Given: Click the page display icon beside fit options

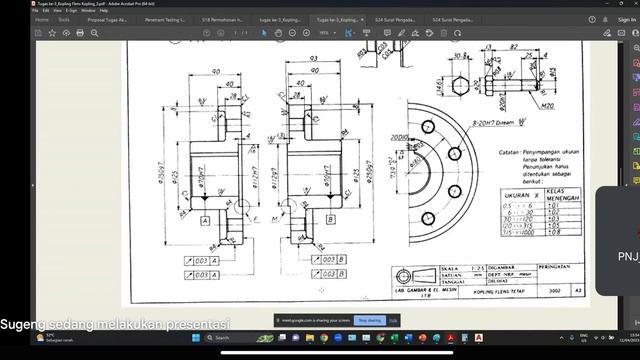Looking at the screenshot, I should click(367, 33).
